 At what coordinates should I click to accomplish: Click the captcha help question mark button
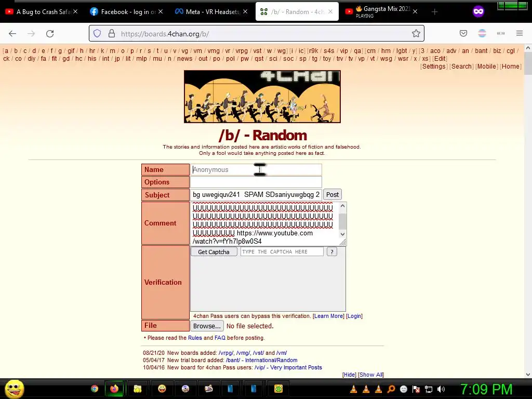[x=332, y=252]
